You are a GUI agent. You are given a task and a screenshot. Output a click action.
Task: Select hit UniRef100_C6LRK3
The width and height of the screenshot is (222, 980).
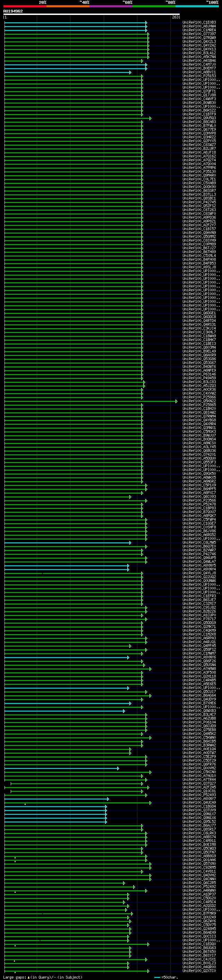(x=199, y=833)
